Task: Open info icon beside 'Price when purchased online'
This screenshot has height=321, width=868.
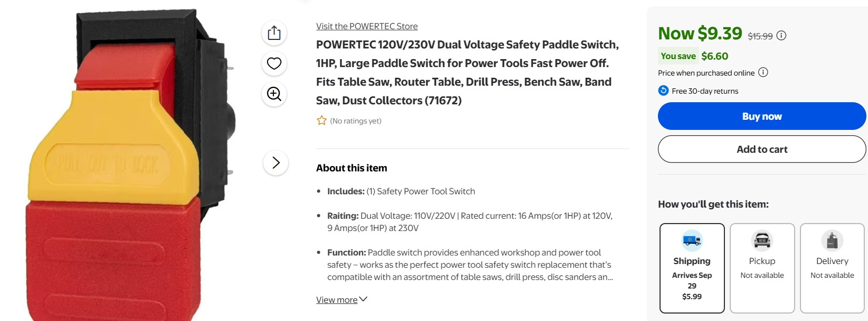Action: coord(763,72)
